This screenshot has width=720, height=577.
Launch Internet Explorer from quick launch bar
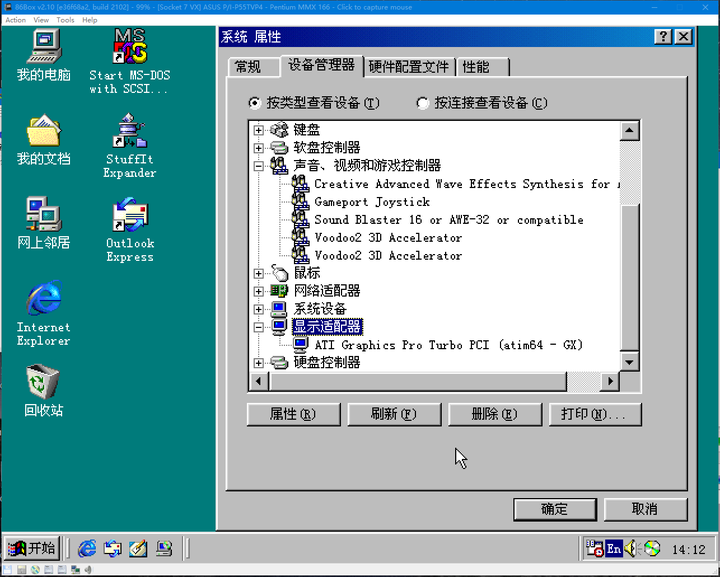pos(87,548)
